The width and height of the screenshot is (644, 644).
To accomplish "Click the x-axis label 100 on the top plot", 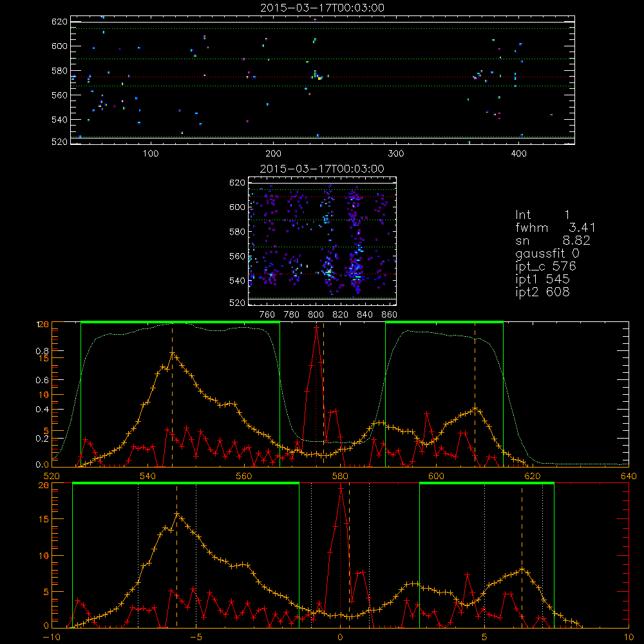I will coord(151,154).
